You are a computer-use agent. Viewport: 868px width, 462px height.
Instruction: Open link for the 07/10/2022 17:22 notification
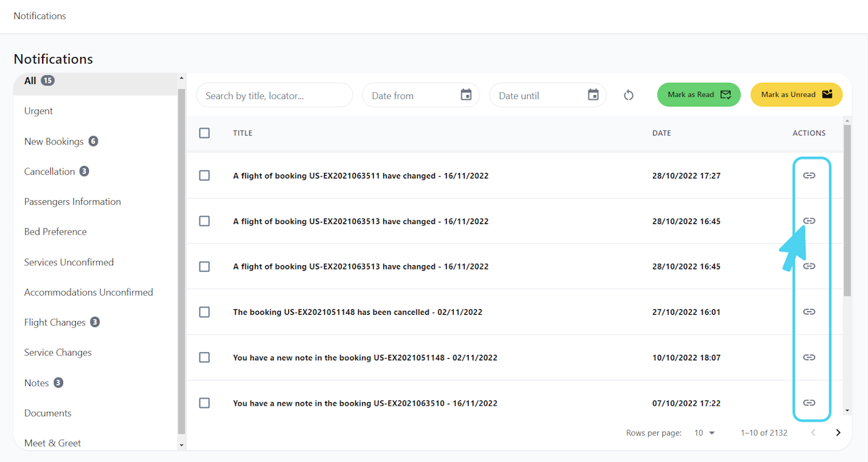809,403
